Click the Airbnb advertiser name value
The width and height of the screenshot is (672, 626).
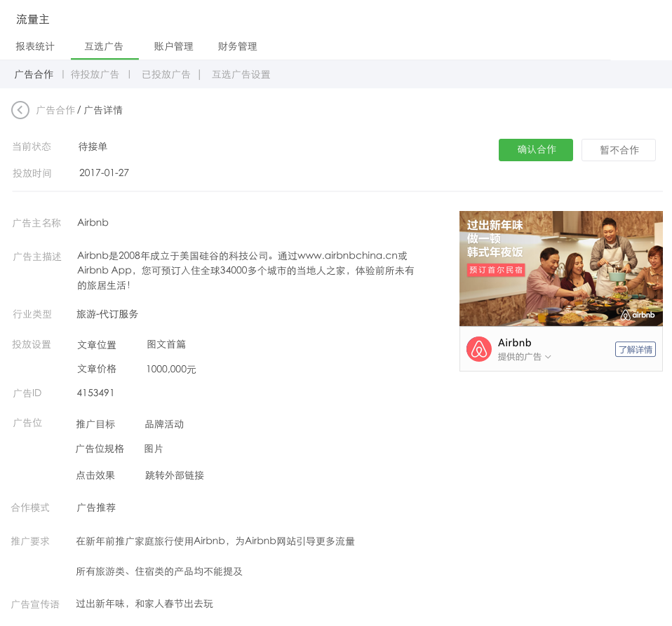93,223
